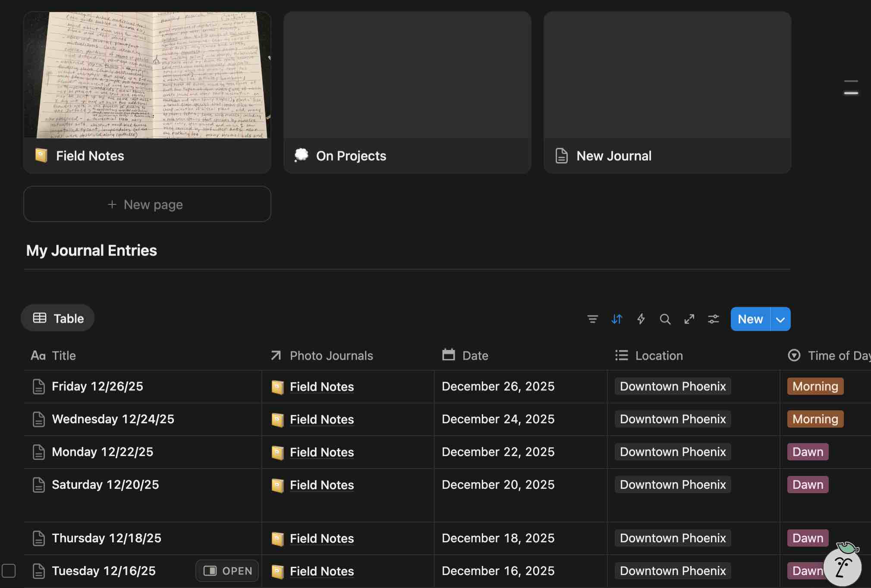
Task: Open the sort options icon
Action: (616, 319)
